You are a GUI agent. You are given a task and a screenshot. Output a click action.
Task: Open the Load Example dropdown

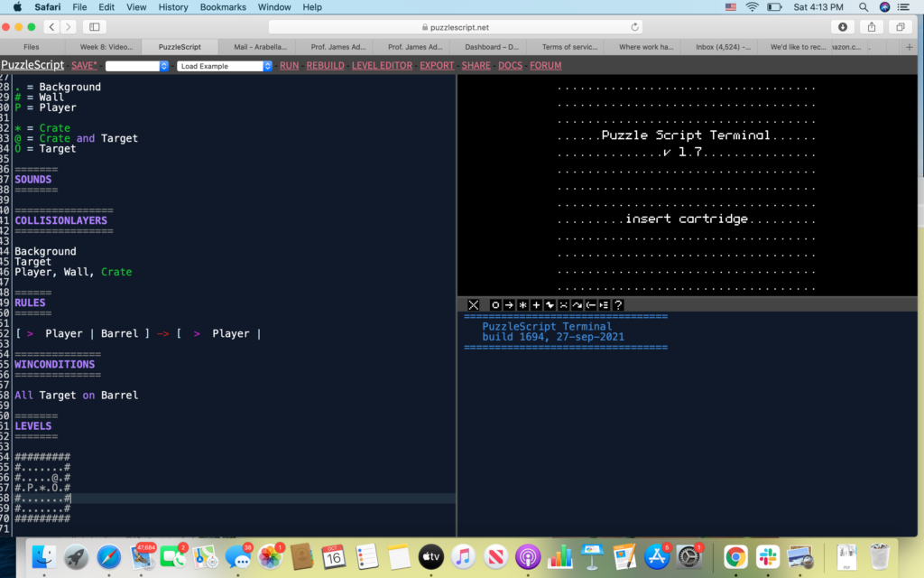click(225, 66)
